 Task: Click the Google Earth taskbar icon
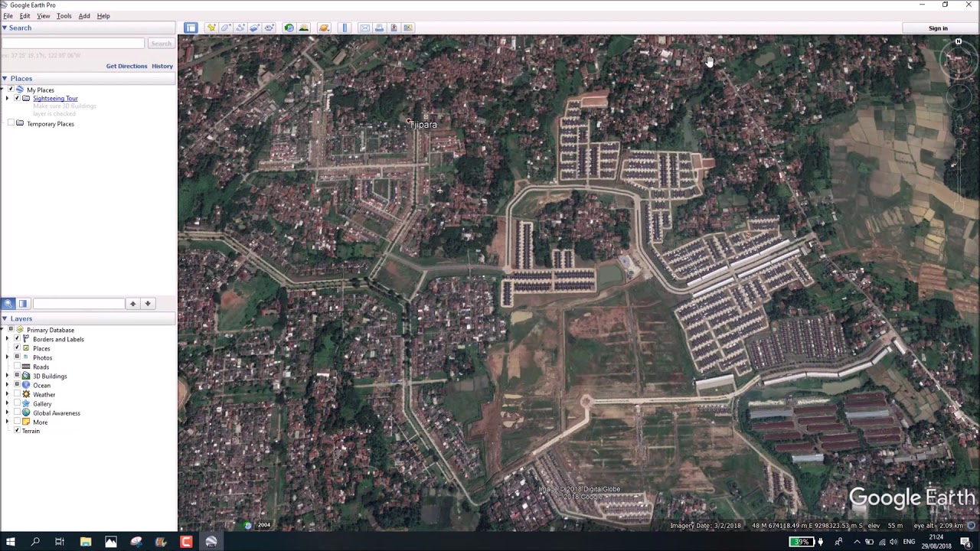point(211,542)
